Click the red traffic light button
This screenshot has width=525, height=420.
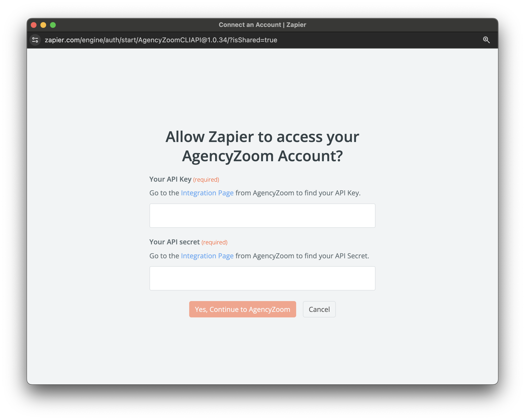[x=34, y=25]
